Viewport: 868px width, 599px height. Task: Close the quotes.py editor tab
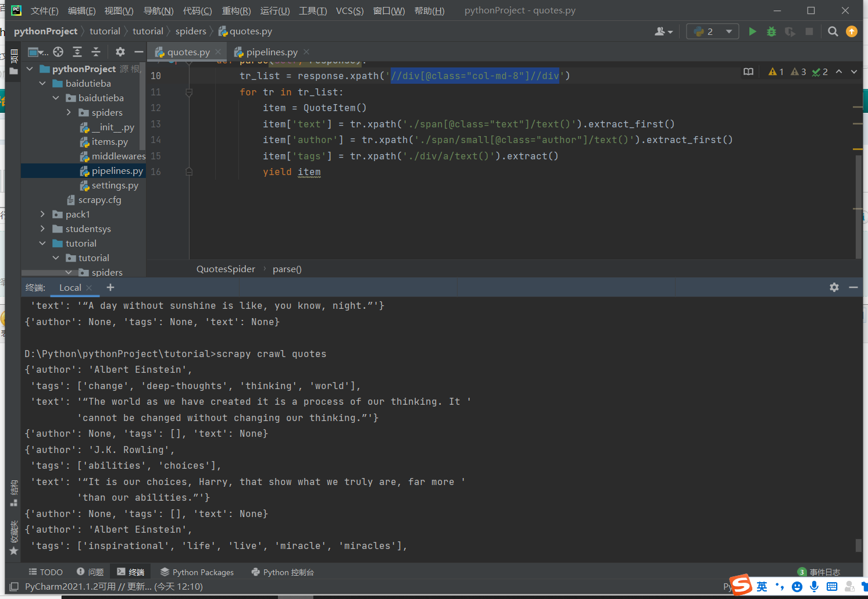click(218, 52)
